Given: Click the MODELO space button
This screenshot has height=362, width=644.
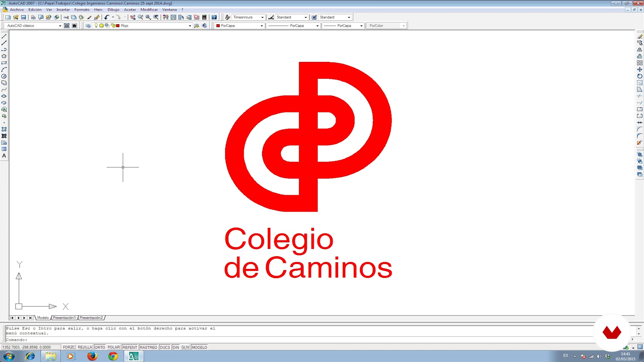Looking at the screenshot, I should pos(199,347).
